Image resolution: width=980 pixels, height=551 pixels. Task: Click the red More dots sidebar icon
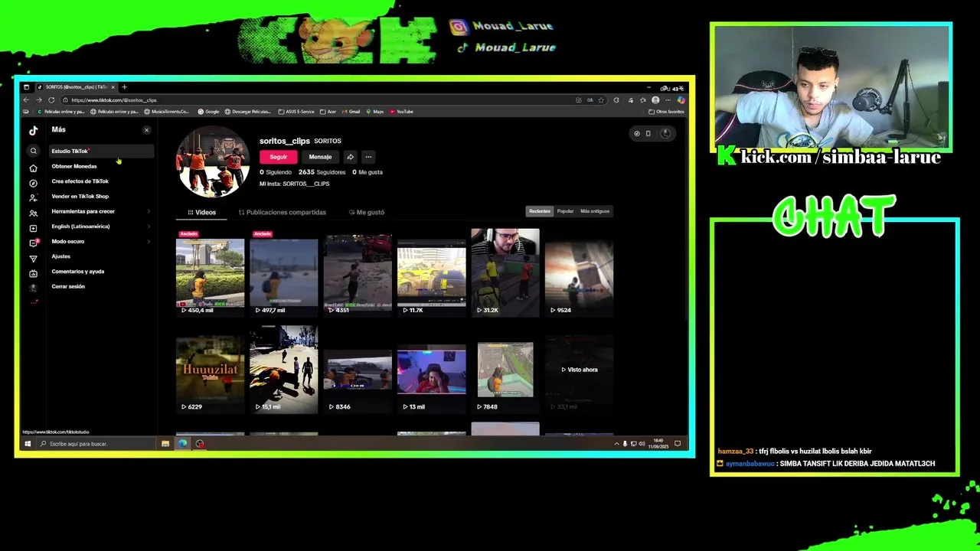[33, 302]
